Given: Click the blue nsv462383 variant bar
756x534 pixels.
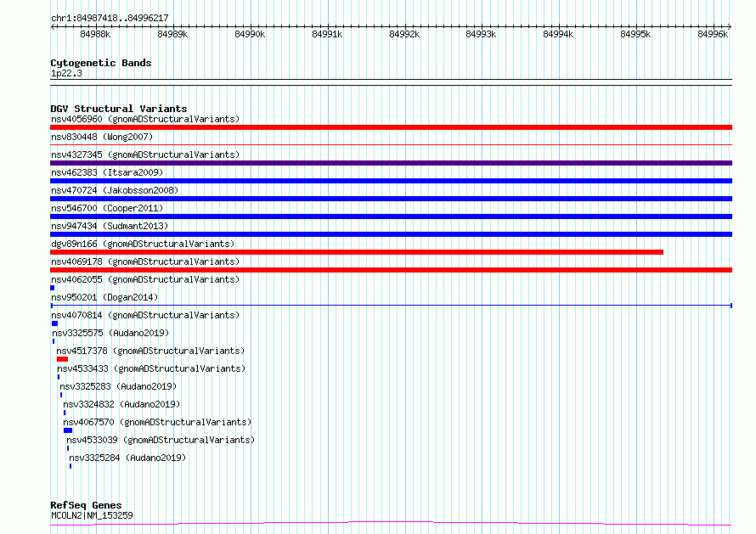Looking at the screenshot, I should coord(391,181).
